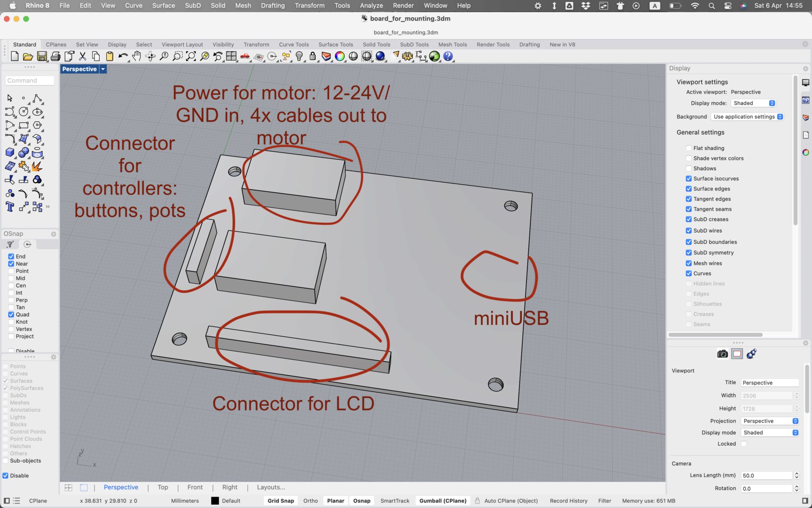Click the gear options icon in toolbar

pyautogui.click(x=407, y=56)
